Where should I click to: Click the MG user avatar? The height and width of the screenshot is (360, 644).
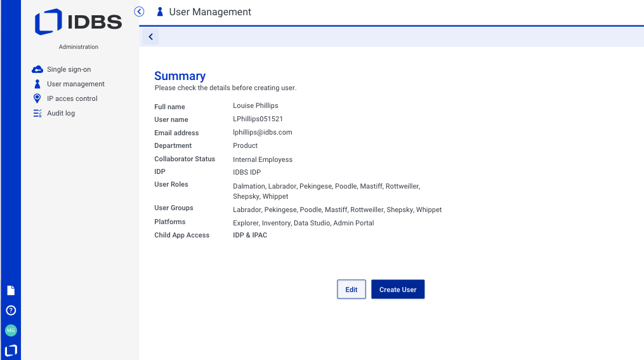click(11, 330)
